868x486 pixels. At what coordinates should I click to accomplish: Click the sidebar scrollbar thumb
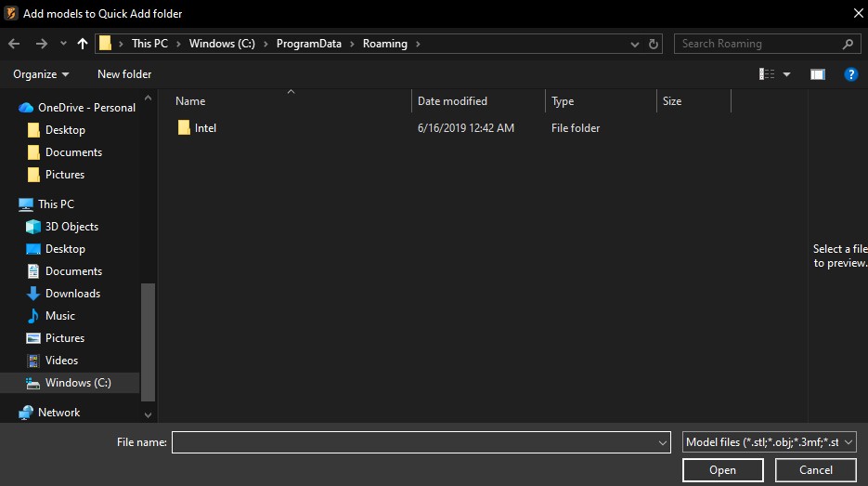point(148,342)
